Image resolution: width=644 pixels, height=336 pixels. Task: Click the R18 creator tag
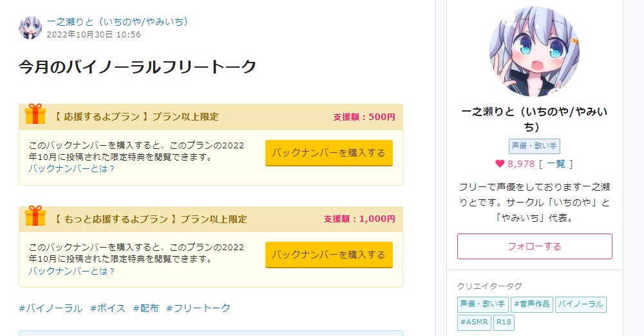(x=504, y=322)
